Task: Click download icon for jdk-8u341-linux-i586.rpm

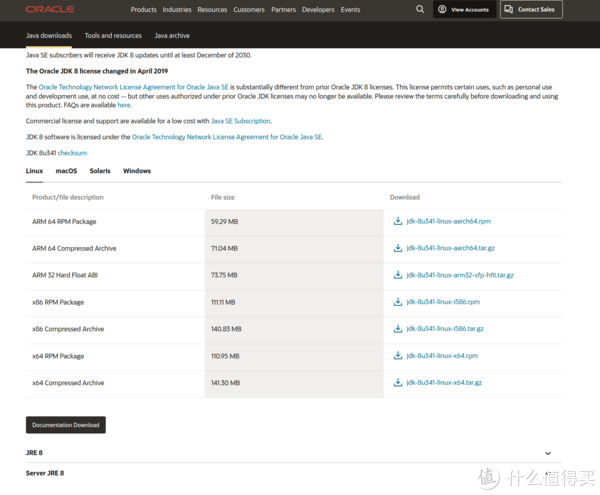Action: tap(398, 302)
